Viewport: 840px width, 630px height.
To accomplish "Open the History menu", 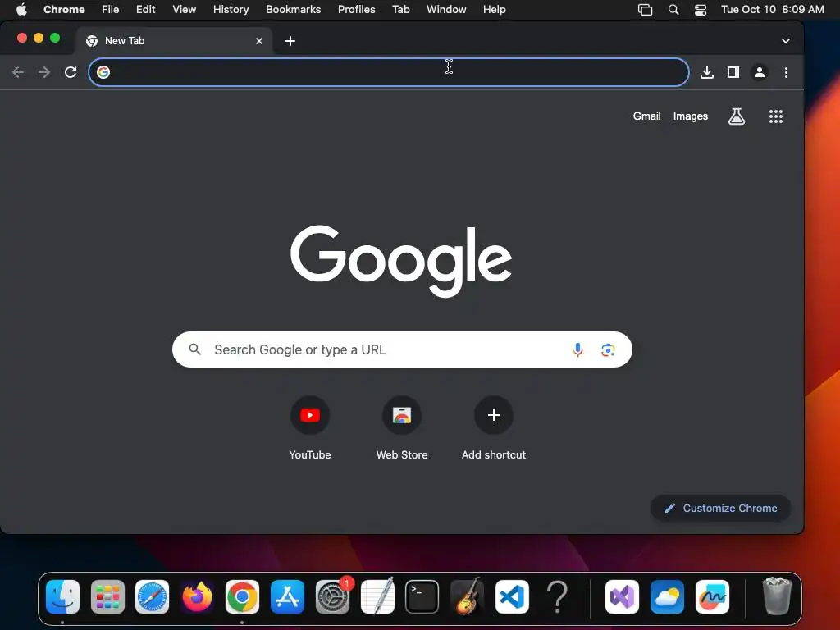I will [231, 9].
